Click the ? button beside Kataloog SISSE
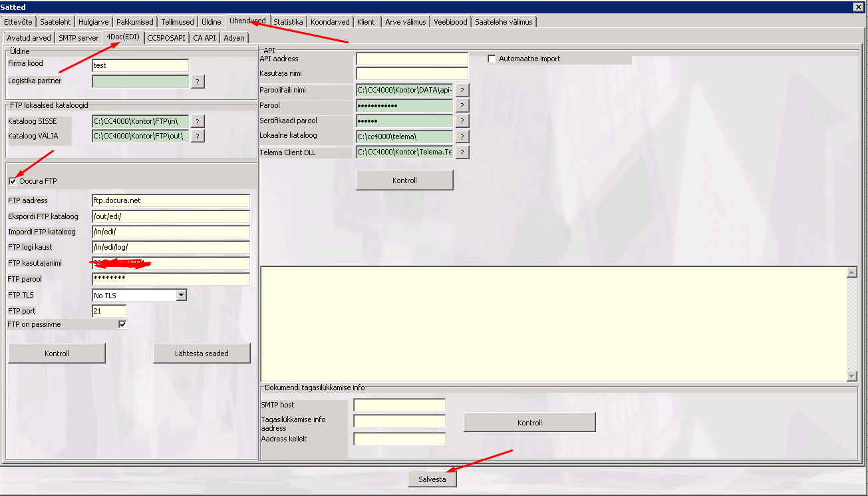The image size is (868, 496). pos(198,121)
